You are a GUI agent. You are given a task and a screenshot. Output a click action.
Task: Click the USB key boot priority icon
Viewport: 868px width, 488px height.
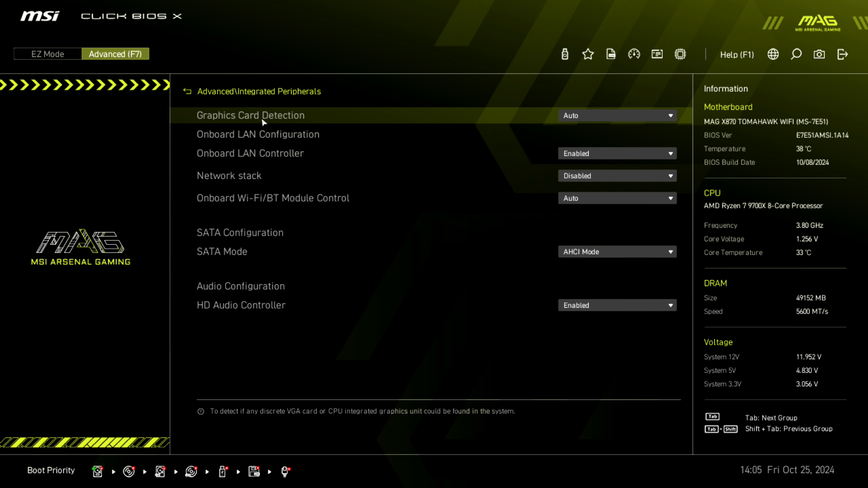pos(222,471)
